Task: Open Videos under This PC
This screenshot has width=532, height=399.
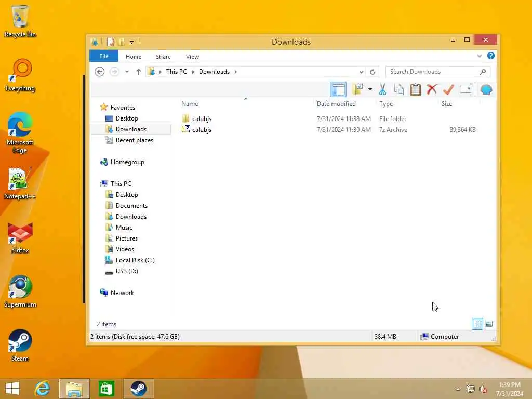Action: click(x=125, y=249)
